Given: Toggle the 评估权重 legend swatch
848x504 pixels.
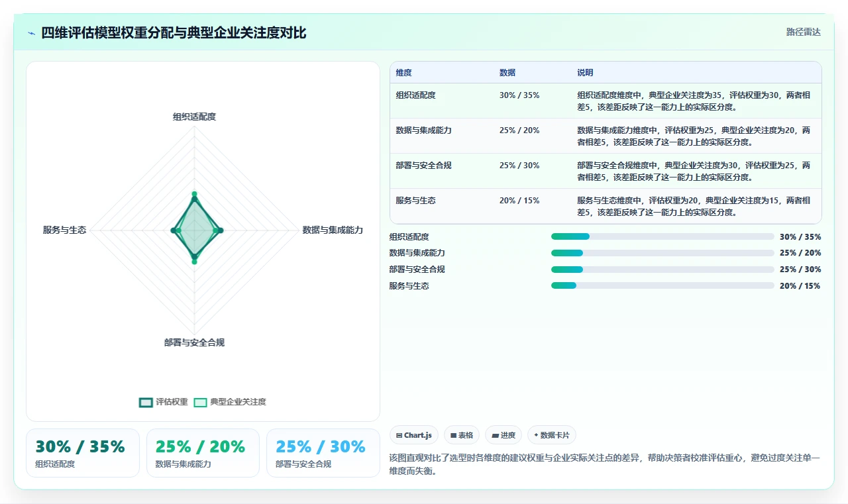Looking at the screenshot, I should click(146, 402).
